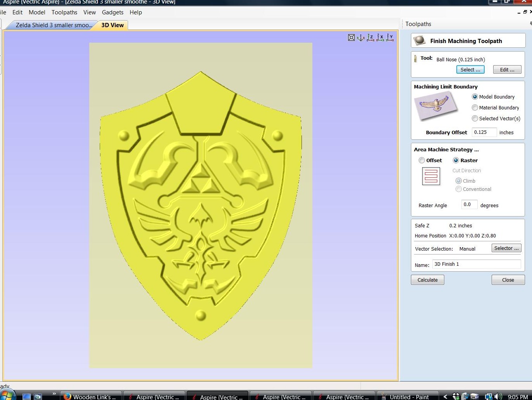Select Climb cut direction

click(459, 181)
